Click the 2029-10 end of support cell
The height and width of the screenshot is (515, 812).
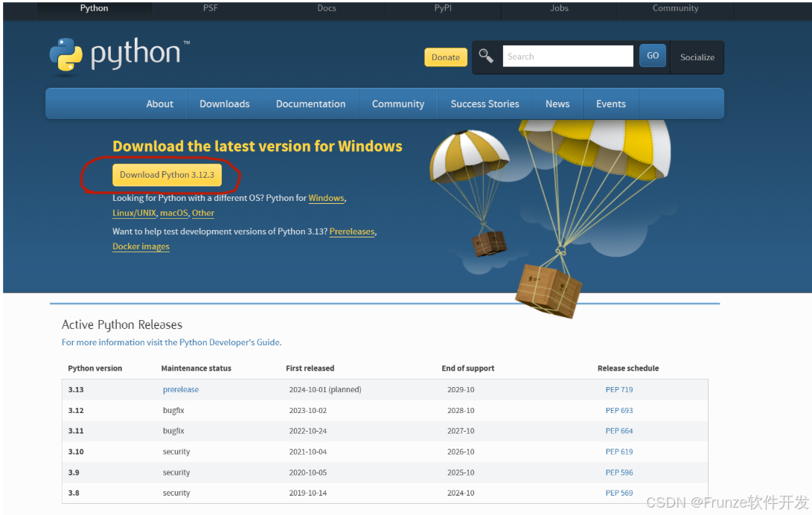[x=461, y=390]
